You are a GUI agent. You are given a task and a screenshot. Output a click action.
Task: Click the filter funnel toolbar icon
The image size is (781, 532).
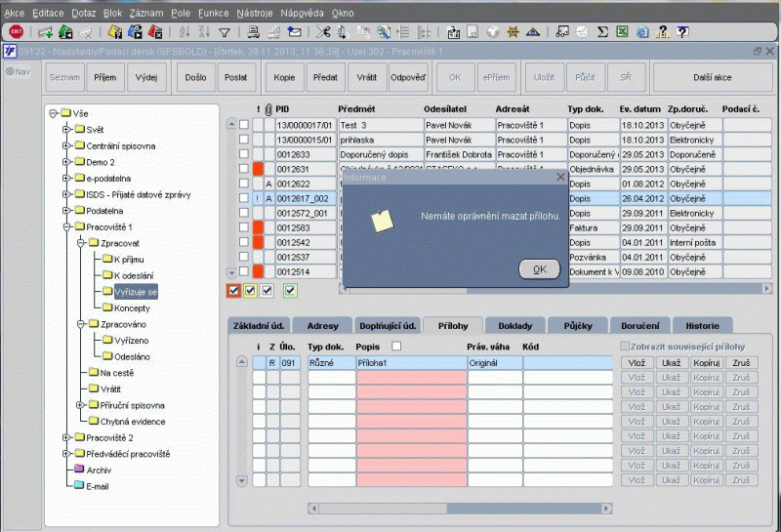pos(225,31)
